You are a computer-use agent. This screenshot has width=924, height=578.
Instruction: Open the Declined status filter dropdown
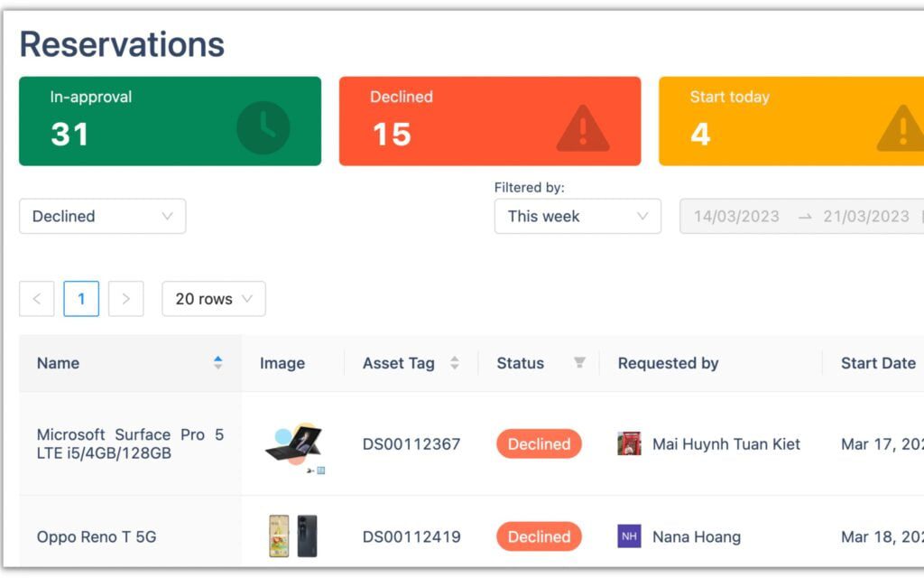pos(102,216)
